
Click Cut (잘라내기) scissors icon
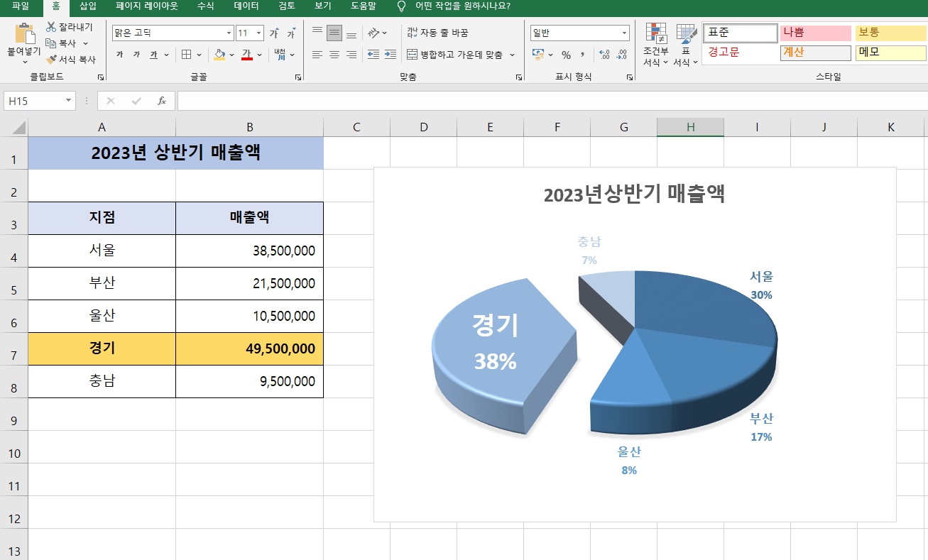(51, 27)
